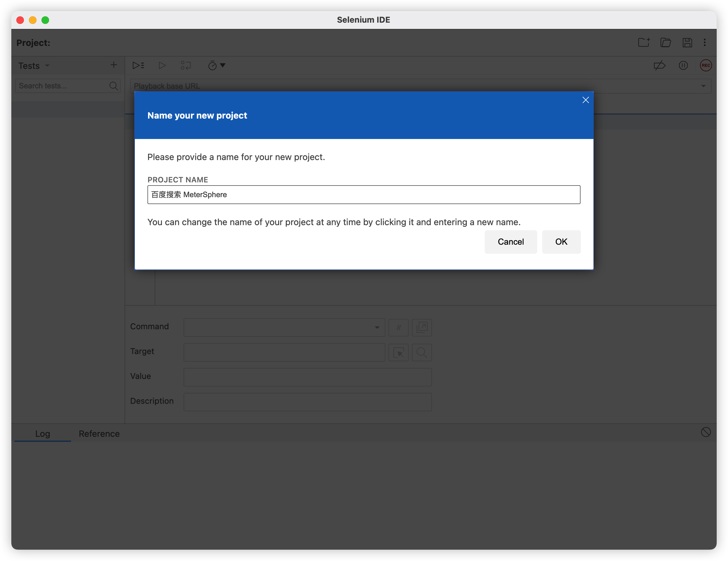This screenshot has height=561, width=728.
Task: Expand the Playback base URL dropdown arrow
Action: 703,86
